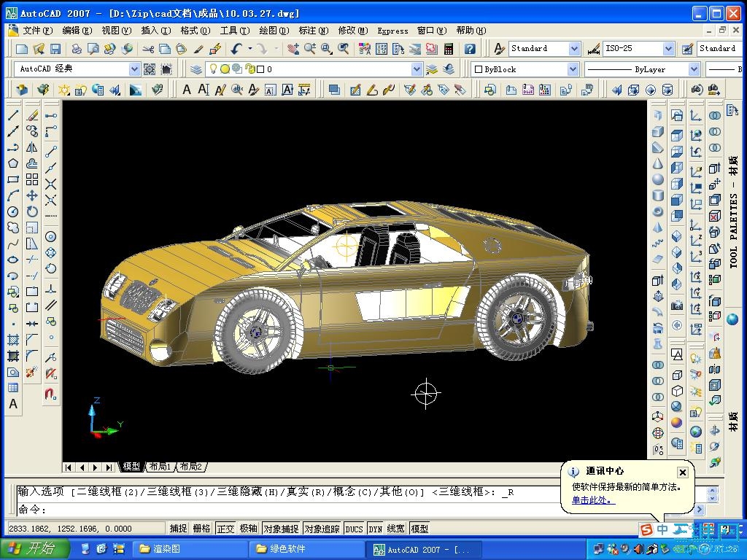Image resolution: width=747 pixels, height=560 pixels.
Task: Open the 文件(F) menu
Action: [38, 31]
